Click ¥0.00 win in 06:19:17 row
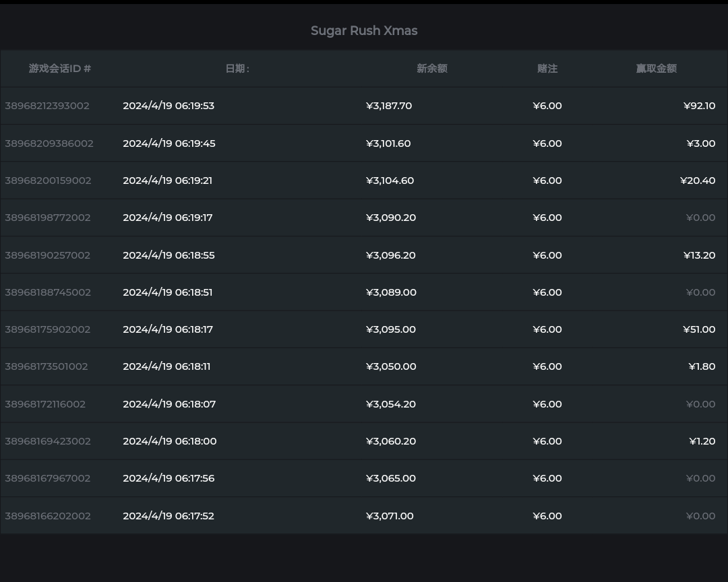This screenshot has height=582, width=728. [700, 218]
